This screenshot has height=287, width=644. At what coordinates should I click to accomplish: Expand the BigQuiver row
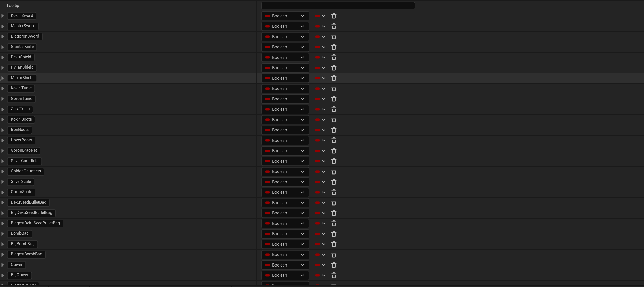(3, 275)
